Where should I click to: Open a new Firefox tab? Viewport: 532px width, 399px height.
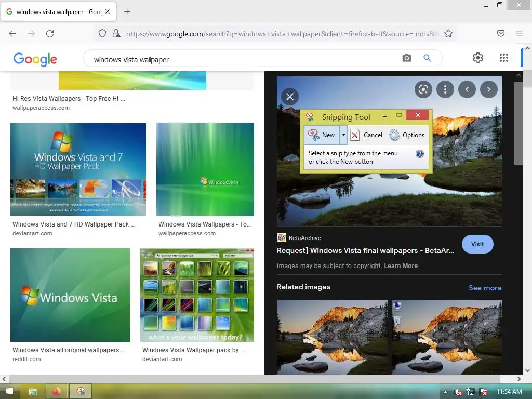[x=127, y=12]
